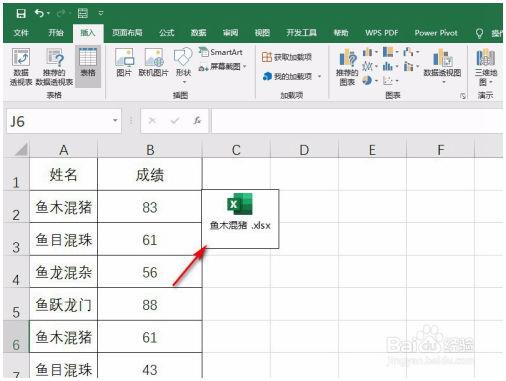Insert a line or area chart
The image size is (506, 381).
(x=370, y=66)
